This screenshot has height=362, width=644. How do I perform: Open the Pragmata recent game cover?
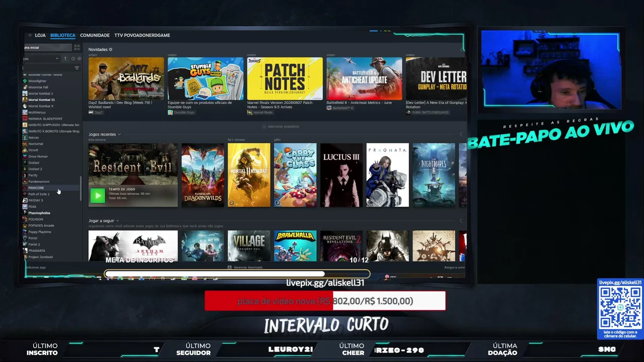(x=388, y=175)
